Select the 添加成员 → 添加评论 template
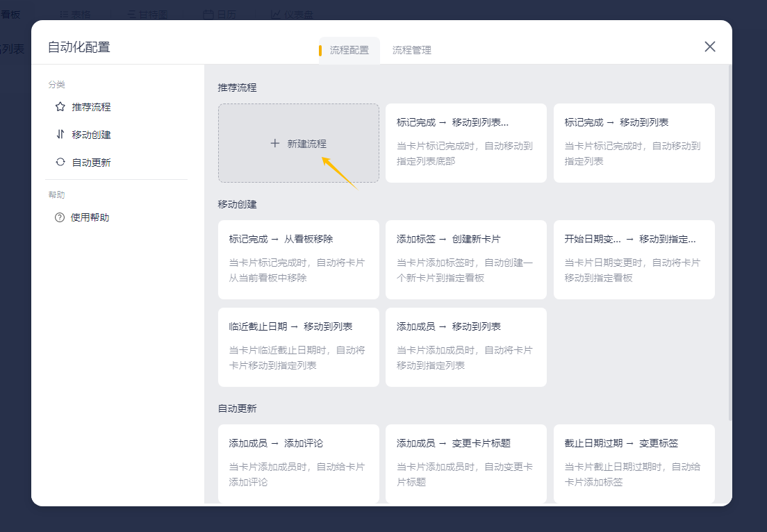 coord(299,463)
